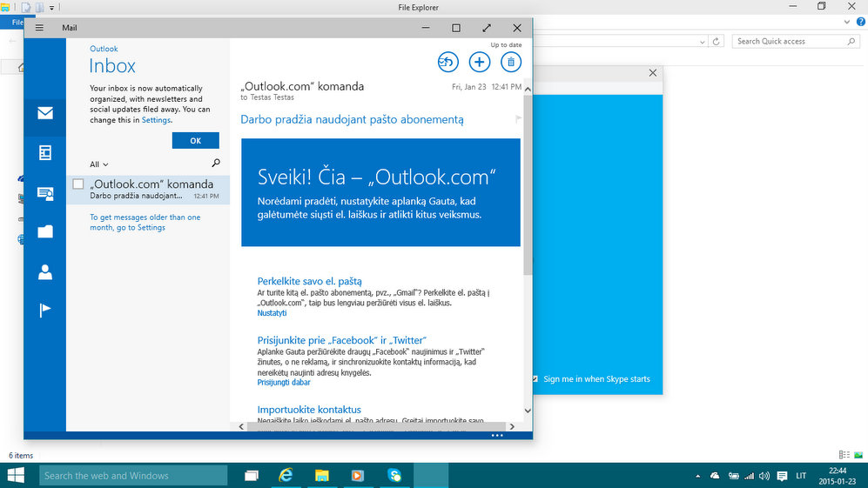Show hidden system tray icons
This screenshot has height=488, width=868.
(698, 476)
